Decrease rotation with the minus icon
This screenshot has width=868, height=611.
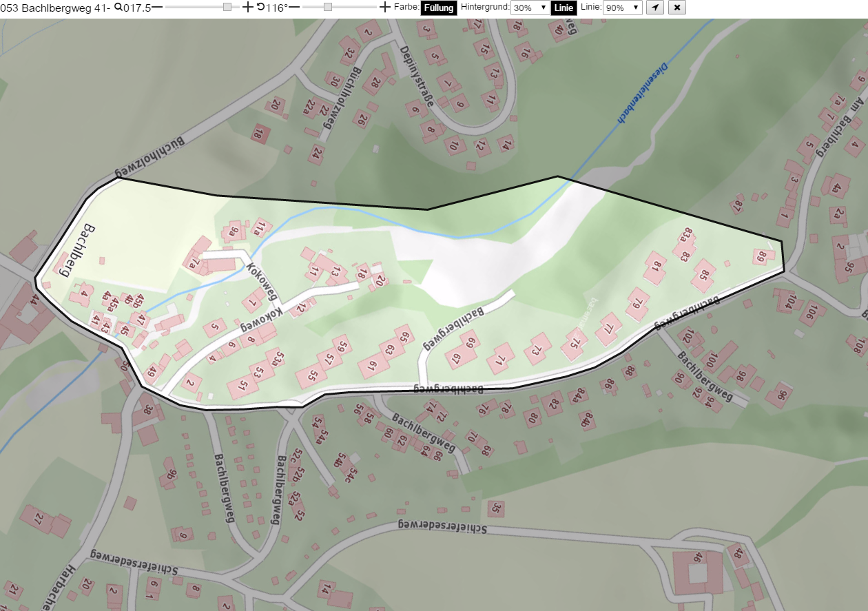click(x=294, y=7)
